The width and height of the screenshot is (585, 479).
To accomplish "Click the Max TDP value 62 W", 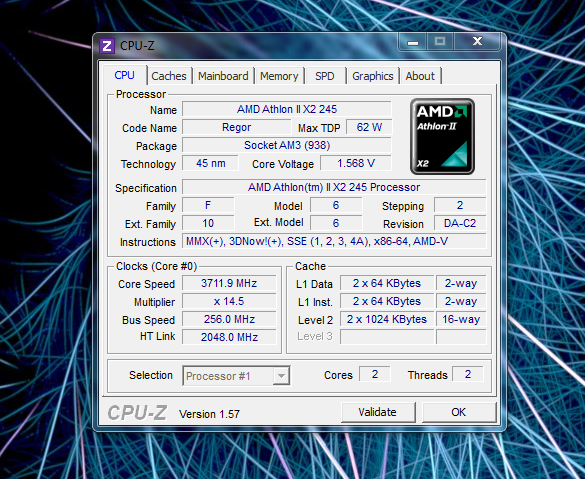I will [369, 127].
